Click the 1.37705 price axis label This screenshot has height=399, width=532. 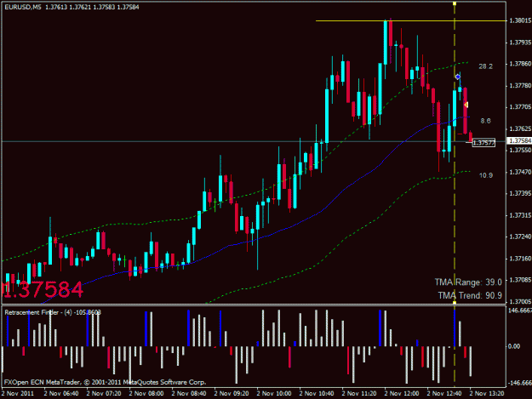click(x=520, y=107)
